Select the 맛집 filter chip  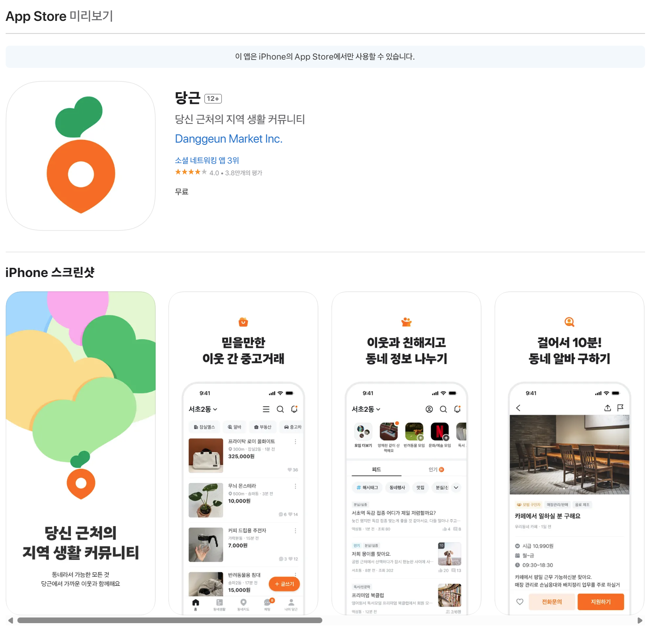pyautogui.click(x=420, y=487)
